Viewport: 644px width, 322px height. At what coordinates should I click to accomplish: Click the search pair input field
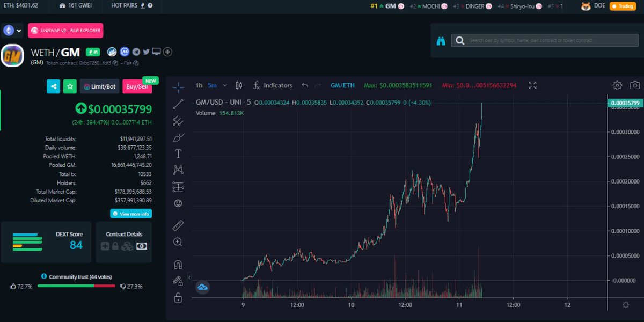coord(545,41)
